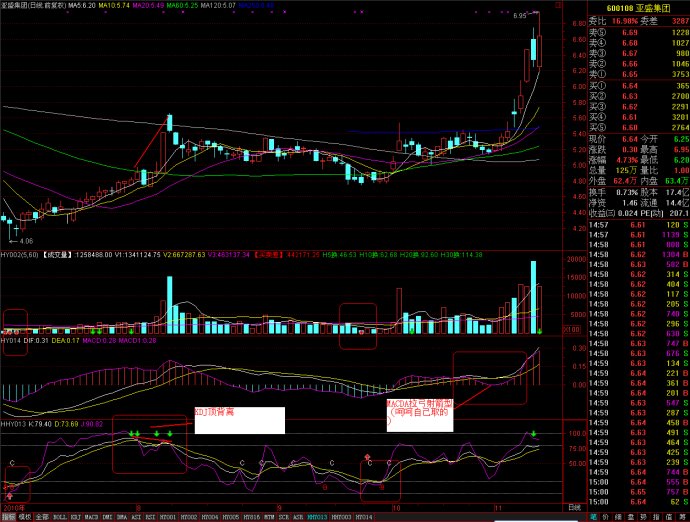Viewport: 690px width, 522px height.
Task: Choose the DMA indicator tab
Action: point(122,517)
